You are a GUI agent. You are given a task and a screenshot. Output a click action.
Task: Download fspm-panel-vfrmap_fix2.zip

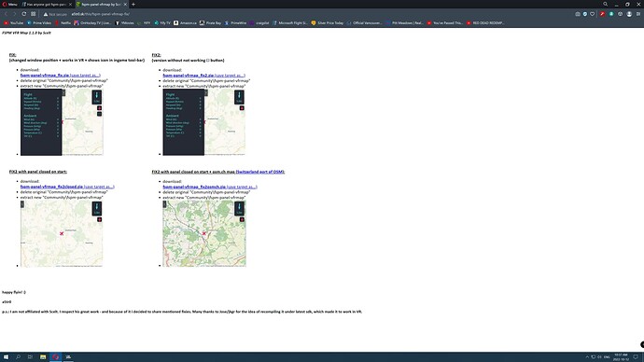point(189,76)
